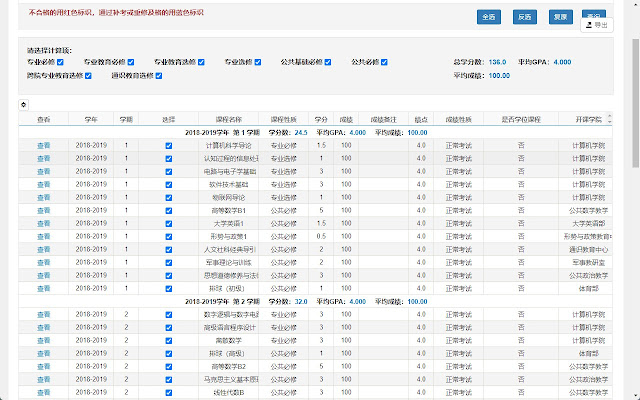Uncheck the 排球（初级） row checkbox
The width and height of the screenshot is (640, 400).
(x=169, y=289)
